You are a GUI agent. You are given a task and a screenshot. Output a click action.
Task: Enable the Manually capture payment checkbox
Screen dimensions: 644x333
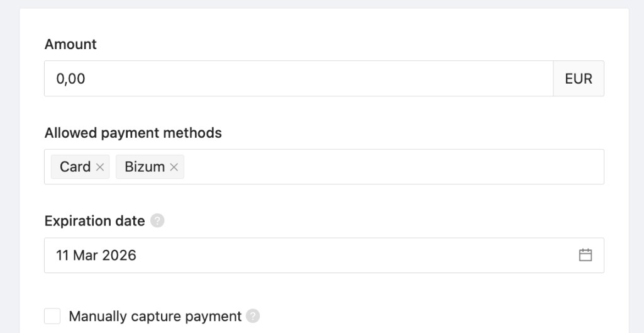click(53, 316)
